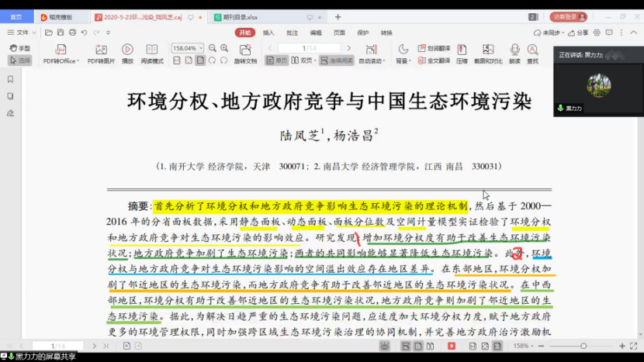The height and width of the screenshot is (362, 644).
Task: Enter 阅读模式 reading mode
Action: [152, 54]
